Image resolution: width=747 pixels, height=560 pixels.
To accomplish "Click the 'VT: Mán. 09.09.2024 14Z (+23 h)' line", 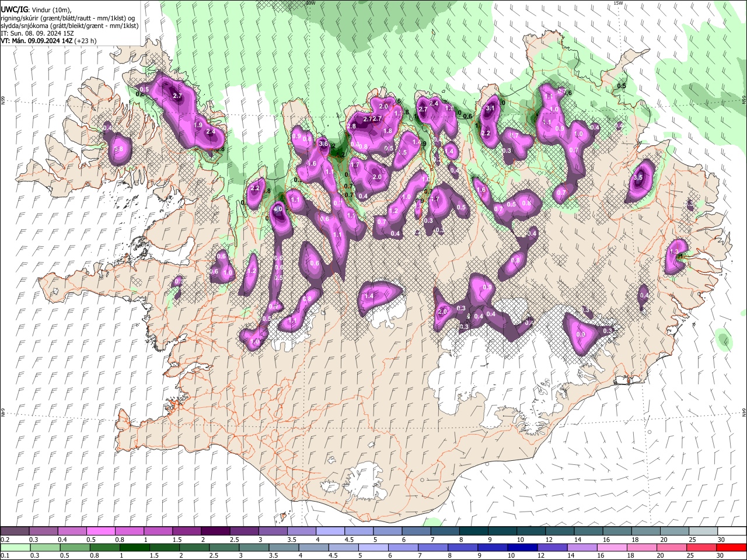I will point(49,41).
